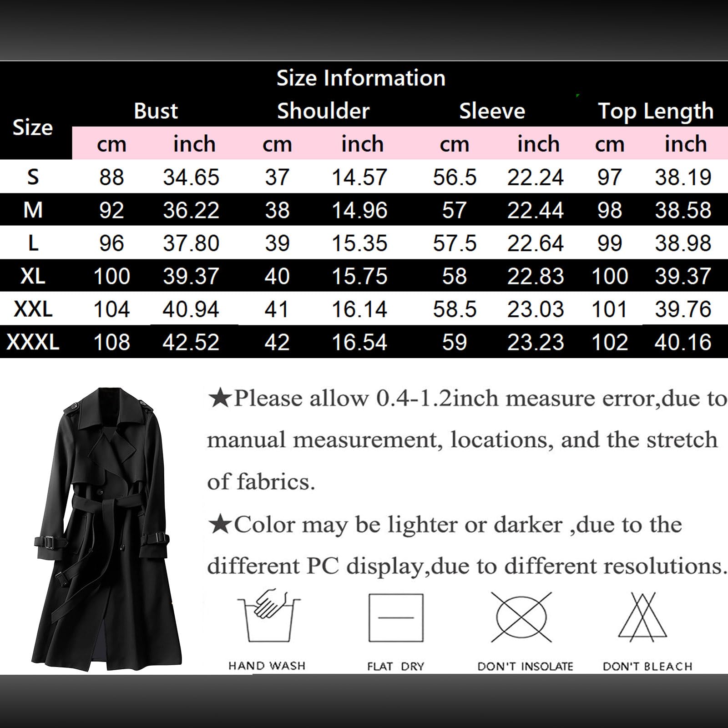Select the 'S' size row label
This screenshot has height=728, width=728.
click(x=33, y=177)
